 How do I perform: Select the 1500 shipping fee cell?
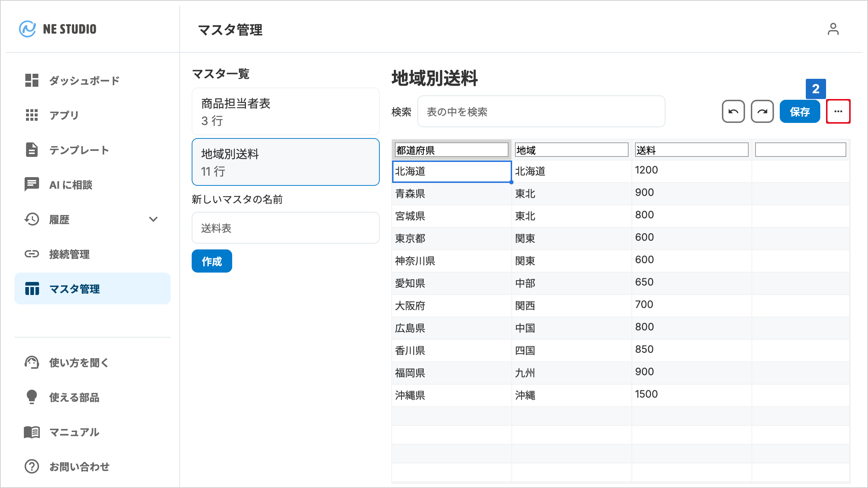(x=692, y=395)
